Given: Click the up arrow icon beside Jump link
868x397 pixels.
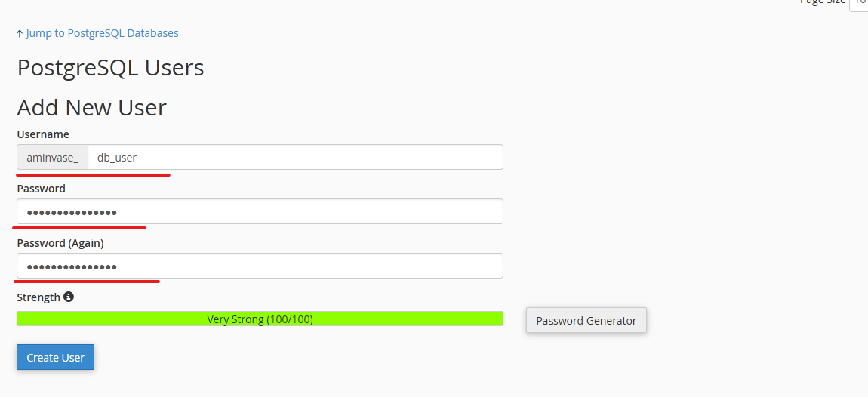Looking at the screenshot, I should tap(20, 34).
